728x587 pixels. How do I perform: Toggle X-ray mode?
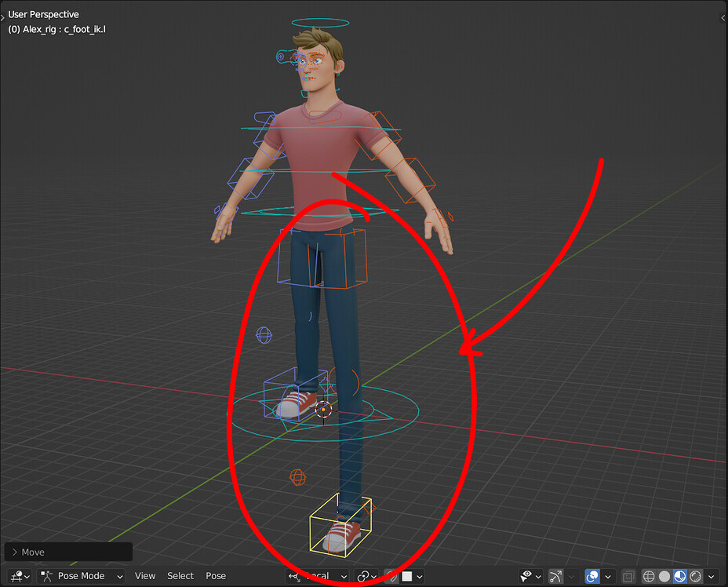(628, 576)
